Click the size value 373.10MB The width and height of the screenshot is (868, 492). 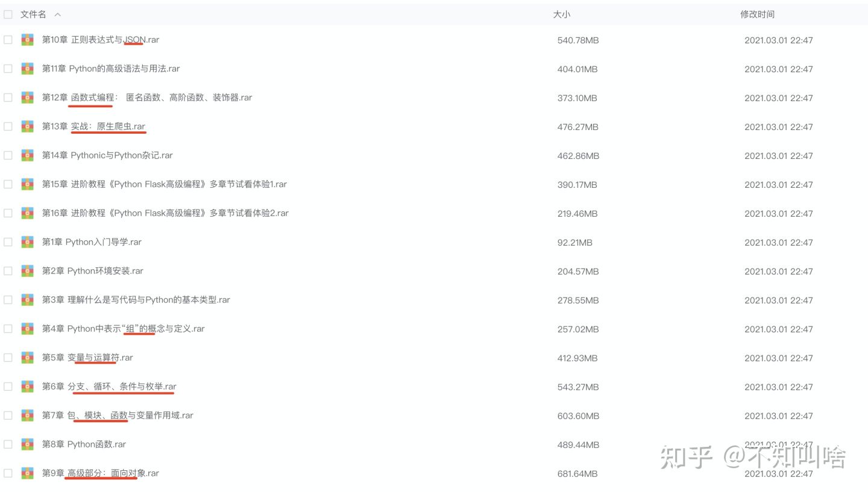coord(577,98)
